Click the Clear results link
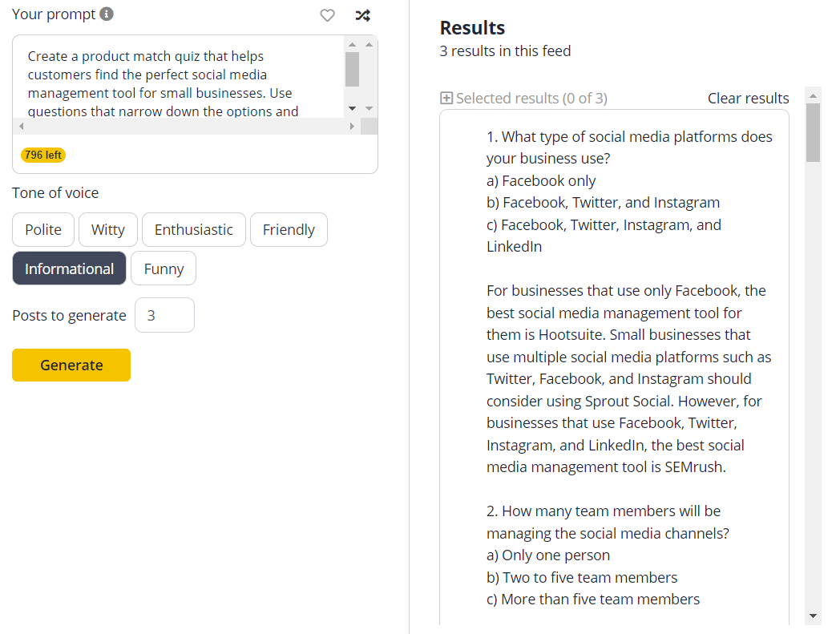The width and height of the screenshot is (840, 634). pyautogui.click(x=748, y=98)
